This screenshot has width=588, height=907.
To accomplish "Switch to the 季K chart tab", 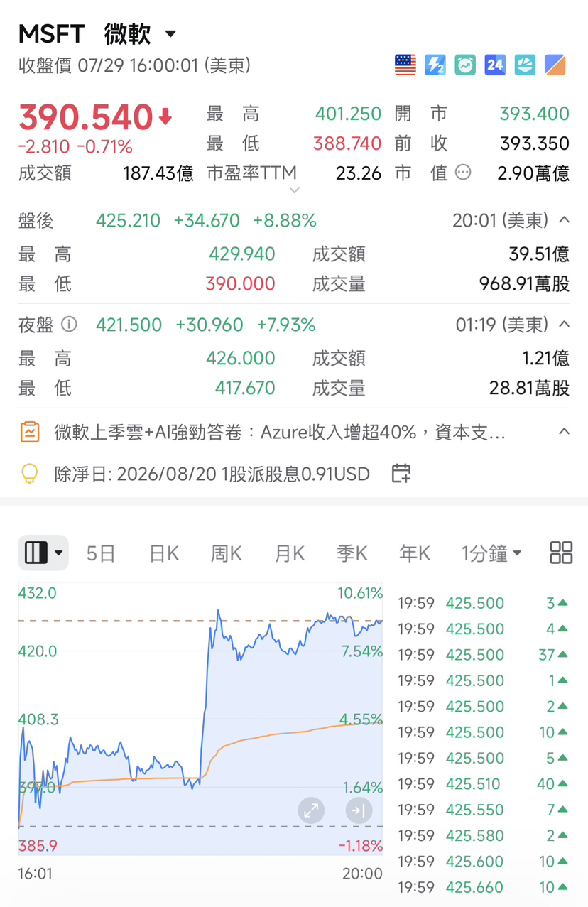I will click(352, 553).
